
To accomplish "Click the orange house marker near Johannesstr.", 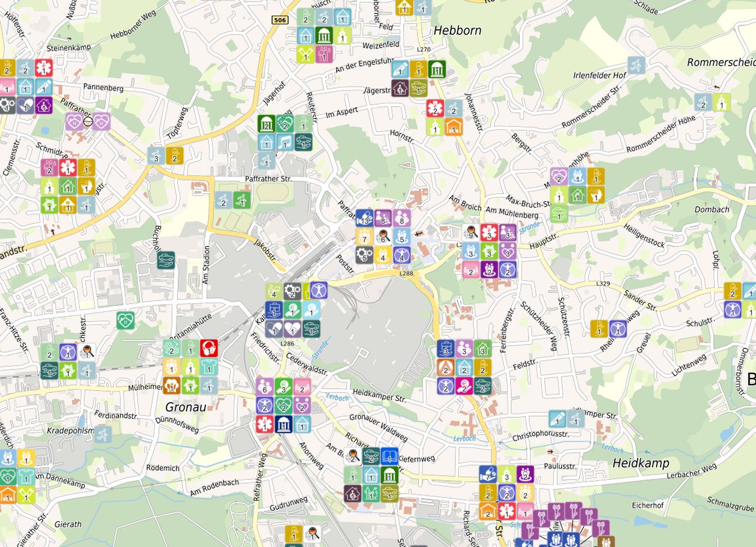I will pyautogui.click(x=453, y=126).
